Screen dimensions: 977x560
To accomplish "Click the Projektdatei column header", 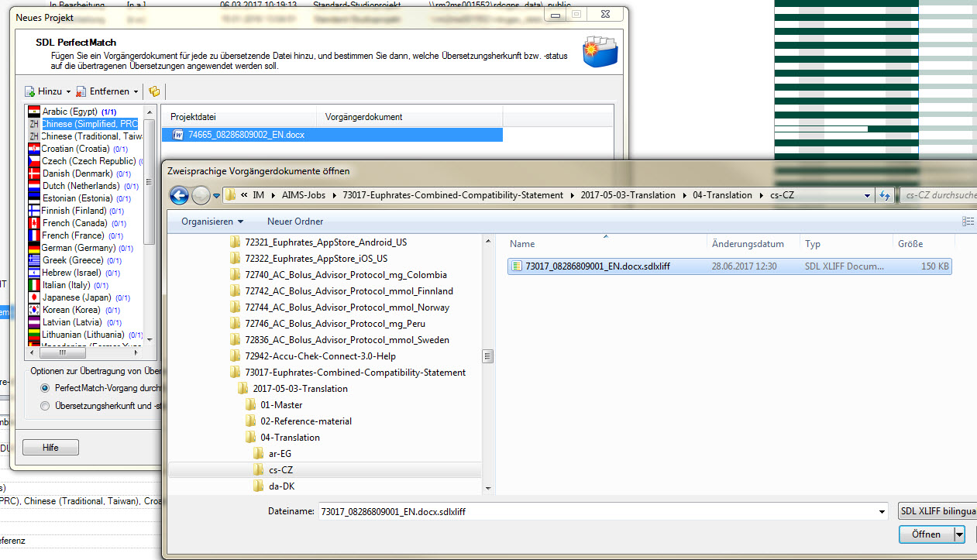I will 239,117.
